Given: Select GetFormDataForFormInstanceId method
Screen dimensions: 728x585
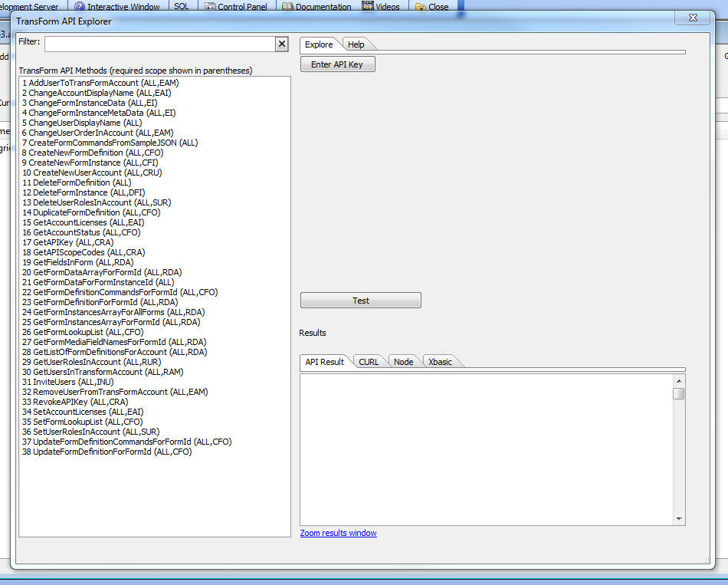Looking at the screenshot, I should pos(98,282).
